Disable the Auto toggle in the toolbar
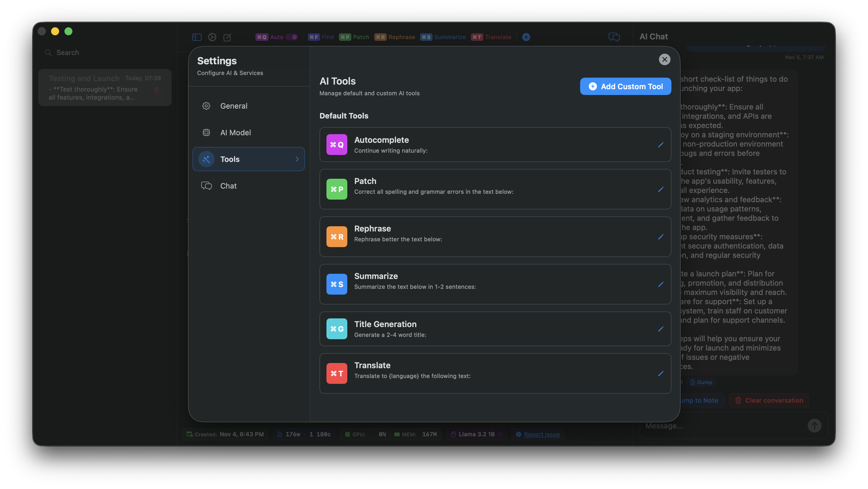This screenshot has width=868, height=489. (x=290, y=37)
